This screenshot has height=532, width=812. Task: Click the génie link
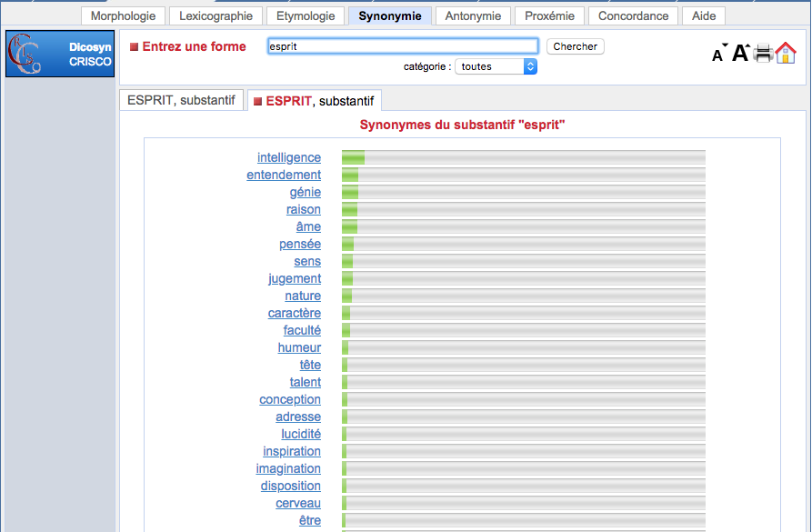[x=306, y=192]
